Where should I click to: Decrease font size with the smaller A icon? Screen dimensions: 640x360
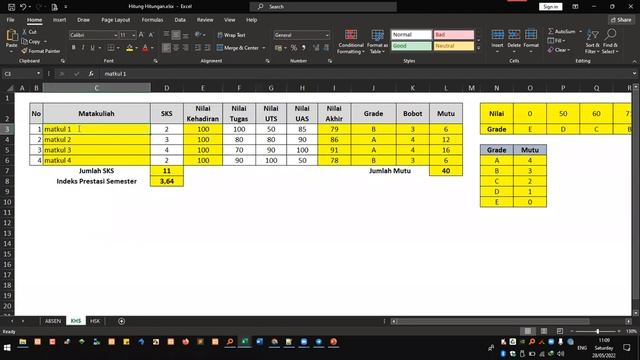[151, 35]
